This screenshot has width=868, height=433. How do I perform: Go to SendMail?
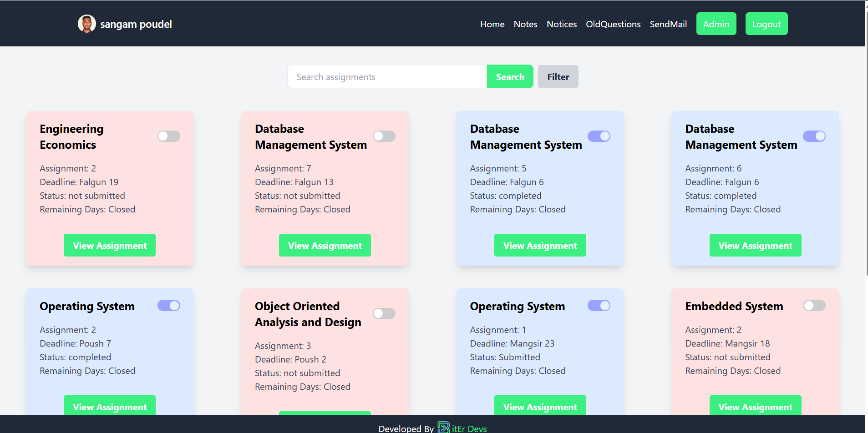pyautogui.click(x=668, y=24)
